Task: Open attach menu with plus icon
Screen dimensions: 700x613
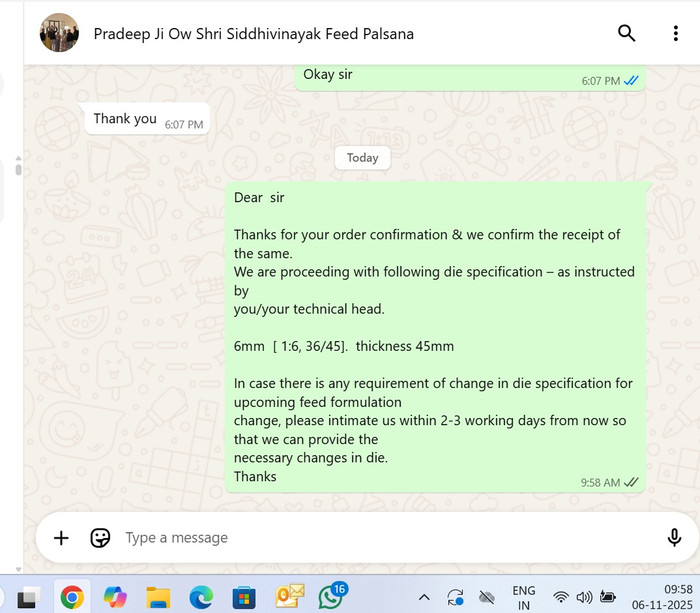Action: (x=61, y=537)
